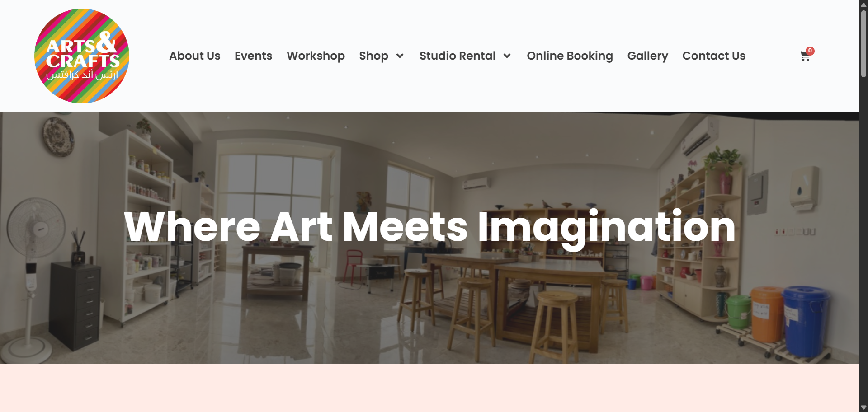
Task: Open the Studio Rental menu link
Action: tap(457, 56)
